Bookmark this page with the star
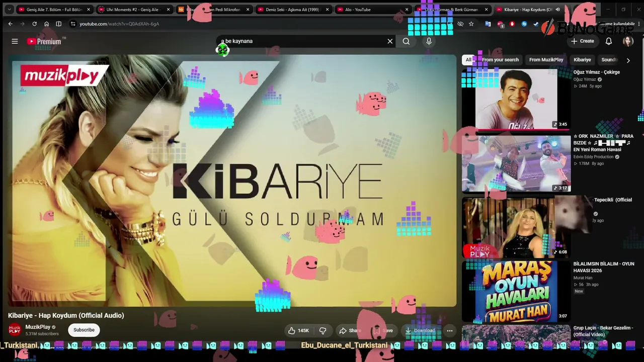This screenshot has width=644, height=362. coord(471,24)
